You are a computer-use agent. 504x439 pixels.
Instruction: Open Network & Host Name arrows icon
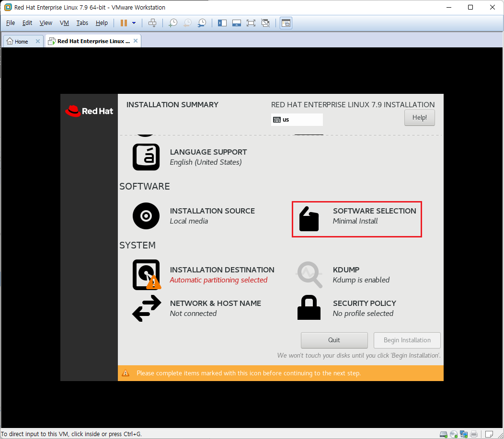(147, 308)
